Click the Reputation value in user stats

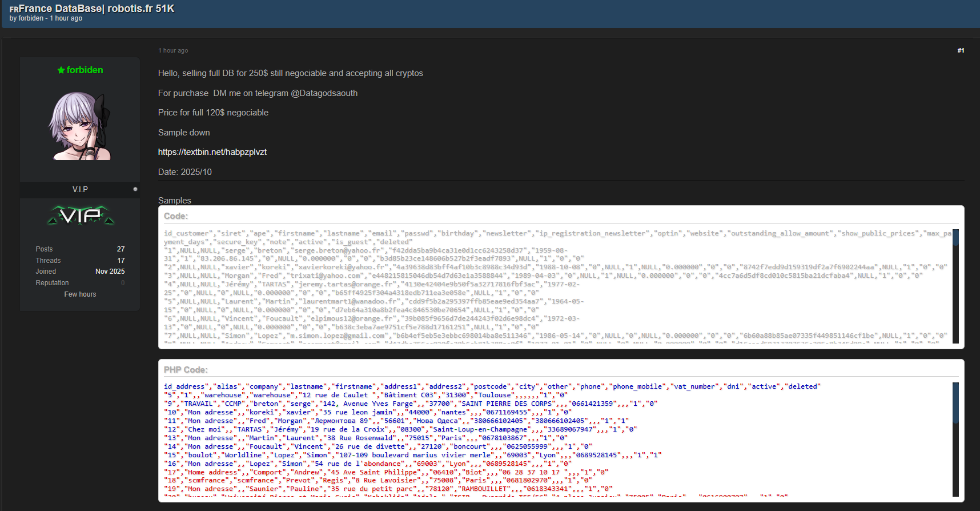(x=122, y=283)
